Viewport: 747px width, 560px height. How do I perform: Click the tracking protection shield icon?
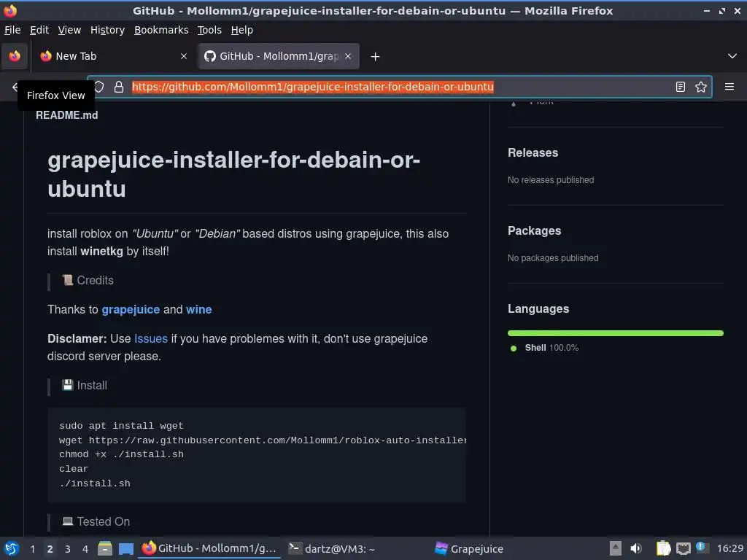99,87
